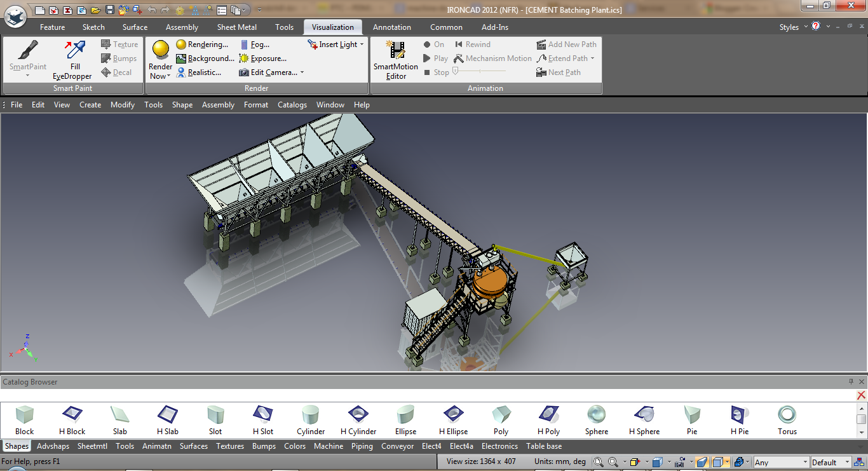Enable the animation On option
This screenshot has width=868, height=471.
(x=434, y=44)
